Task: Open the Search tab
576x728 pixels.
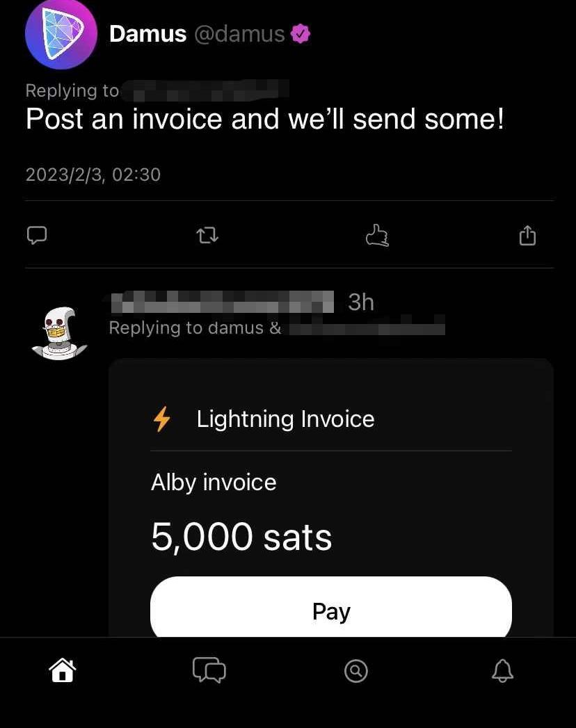Action: point(355,671)
